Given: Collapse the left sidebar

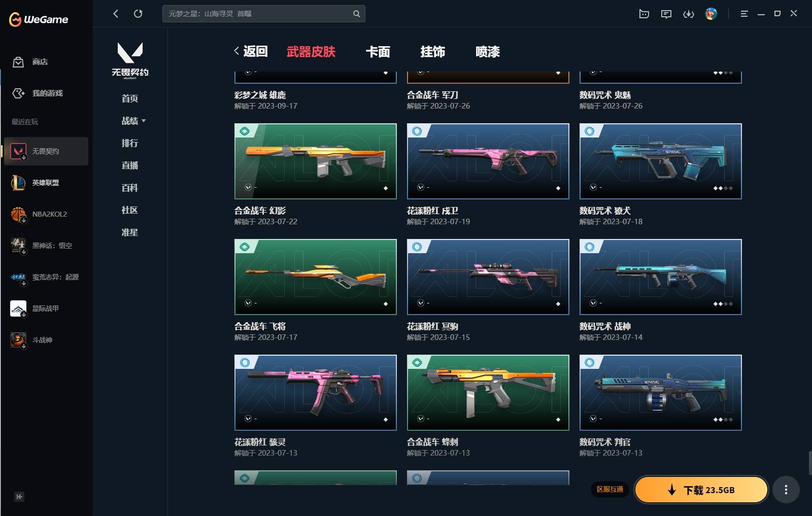Looking at the screenshot, I should [x=19, y=497].
